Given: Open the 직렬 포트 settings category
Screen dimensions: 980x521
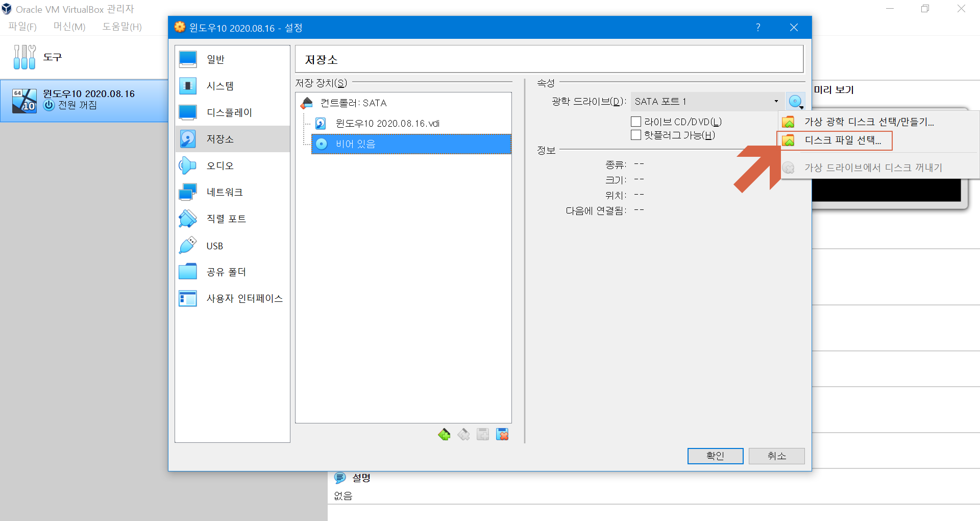Looking at the screenshot, I should point(232,219).
